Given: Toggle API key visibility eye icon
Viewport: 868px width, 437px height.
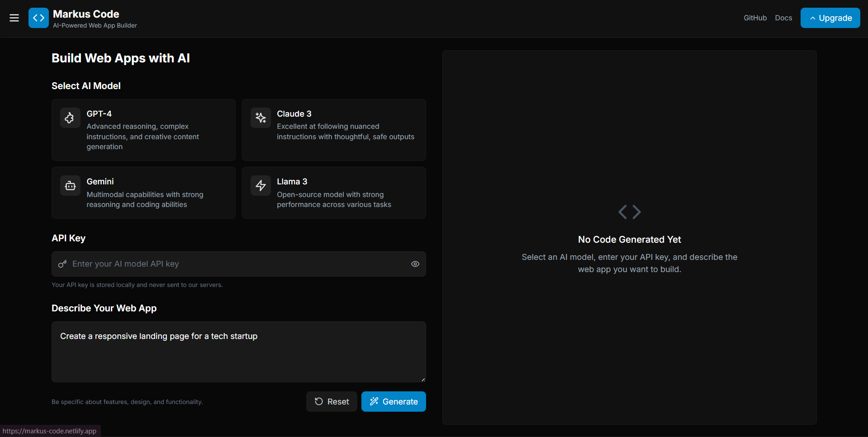Looking at the screenshot, I should tap(415, 264).
